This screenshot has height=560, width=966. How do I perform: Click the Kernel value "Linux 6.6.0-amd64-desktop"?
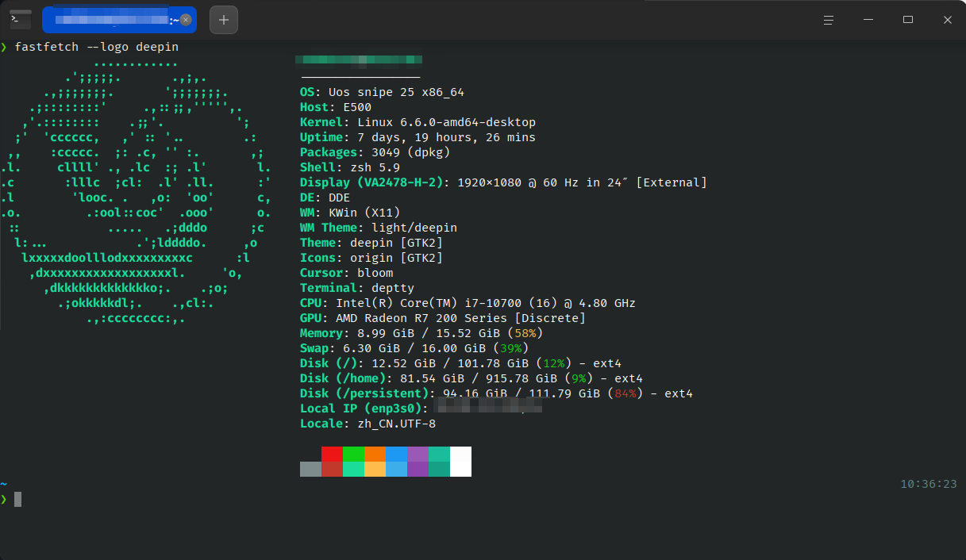pyautogui.click(x=447, y=122)
